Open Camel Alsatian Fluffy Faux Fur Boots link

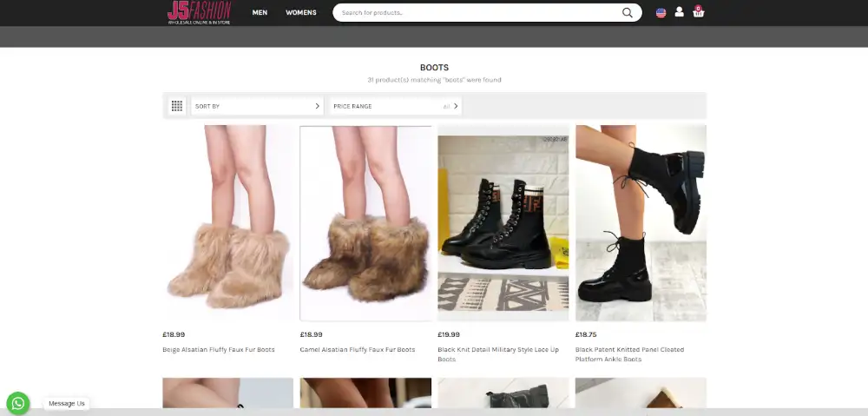(x=358, y=349)
